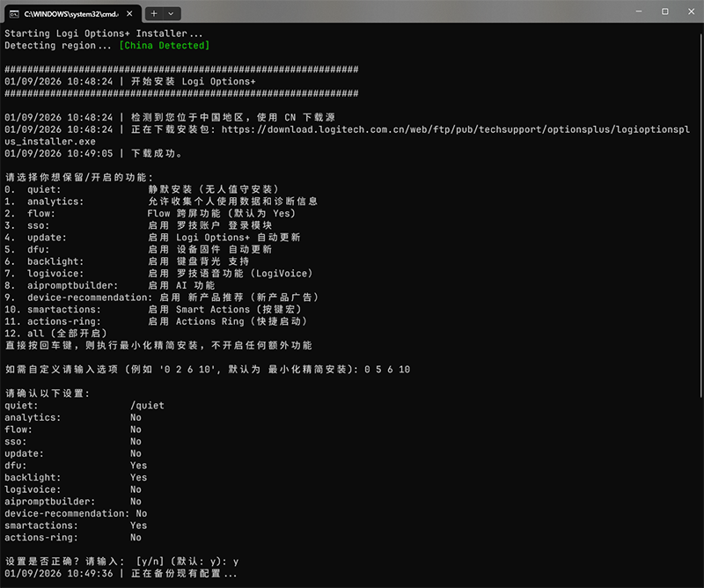704x588 pixels.
Task: Click the 'No' value next to actions-ring:
Action: point(136,538)
